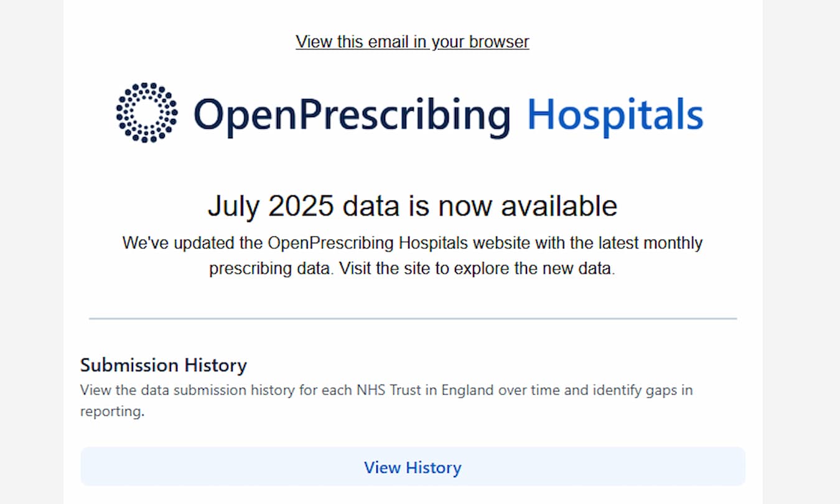Click the July 2025 data announcement heading
Image resolution: width=840 pixels, height=504 pixels.
pyautogui.click(x=412, y=205)
